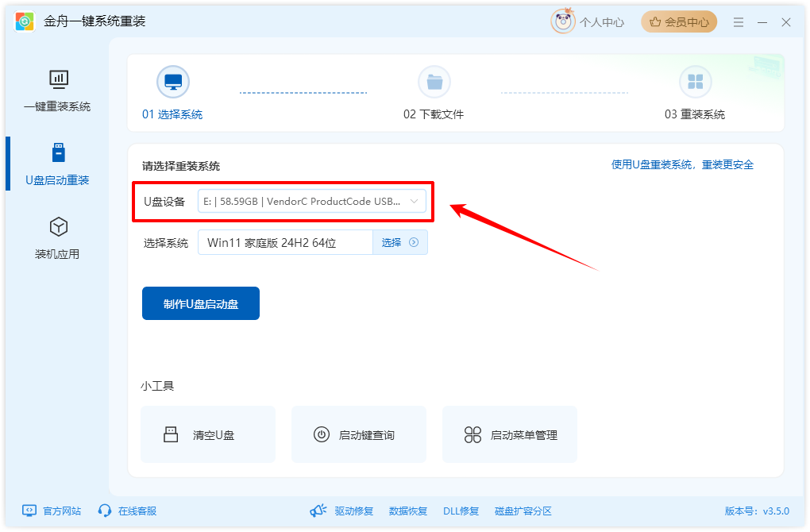Open 个人中心 avatar icon
Viewport: 810px width, 532px height.
(x=562, y=21)
